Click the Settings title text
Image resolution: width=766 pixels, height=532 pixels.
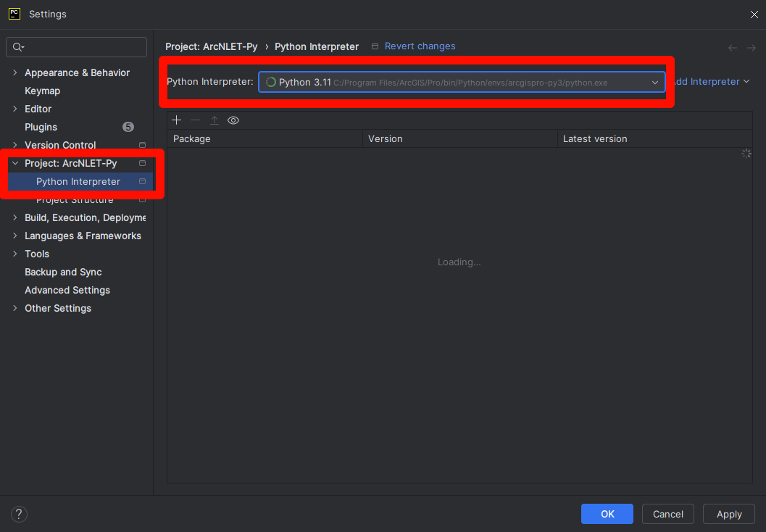pos(48,14)
